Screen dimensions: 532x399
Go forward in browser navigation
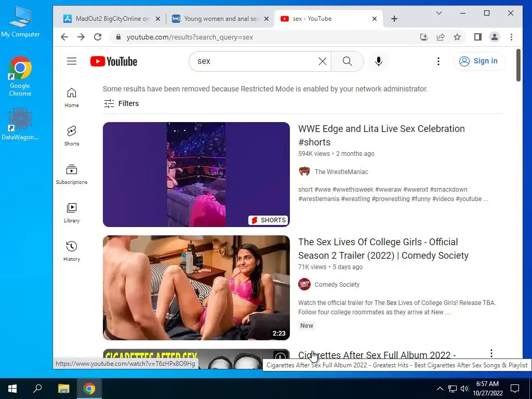pyautogui.click(x=81, y=37)
